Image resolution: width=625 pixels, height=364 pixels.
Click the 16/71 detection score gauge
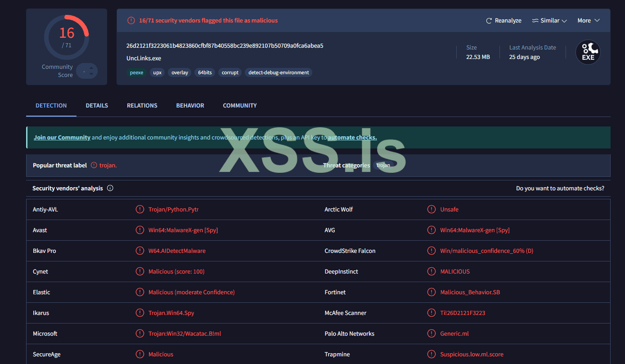(67, 37)
